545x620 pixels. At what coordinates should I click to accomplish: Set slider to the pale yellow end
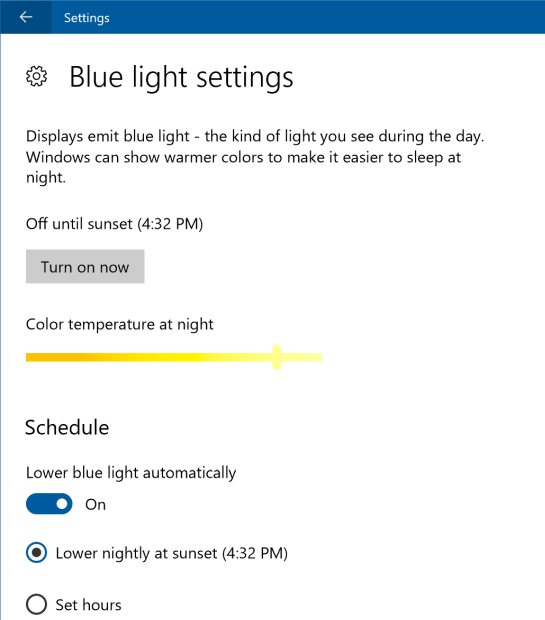pos(320,357)
